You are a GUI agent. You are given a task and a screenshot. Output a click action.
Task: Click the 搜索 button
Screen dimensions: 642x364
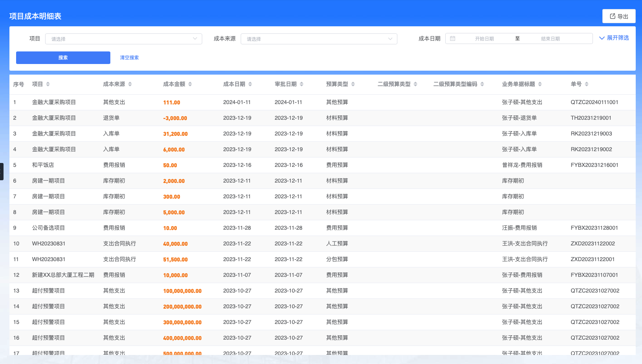point(63,57)
